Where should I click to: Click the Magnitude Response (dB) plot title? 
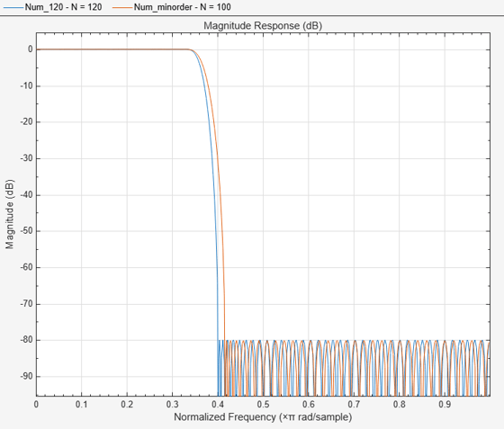click(x=263, y=26)
